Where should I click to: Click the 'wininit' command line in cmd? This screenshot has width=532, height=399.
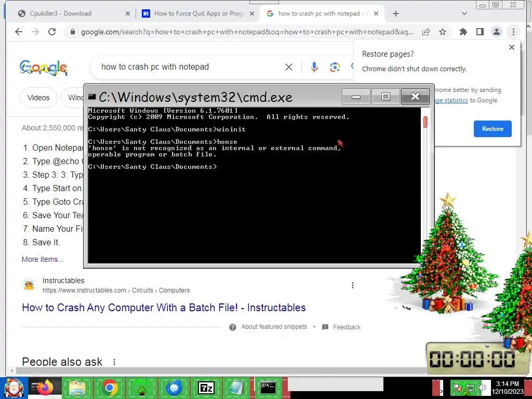click(x=167, y=129)
